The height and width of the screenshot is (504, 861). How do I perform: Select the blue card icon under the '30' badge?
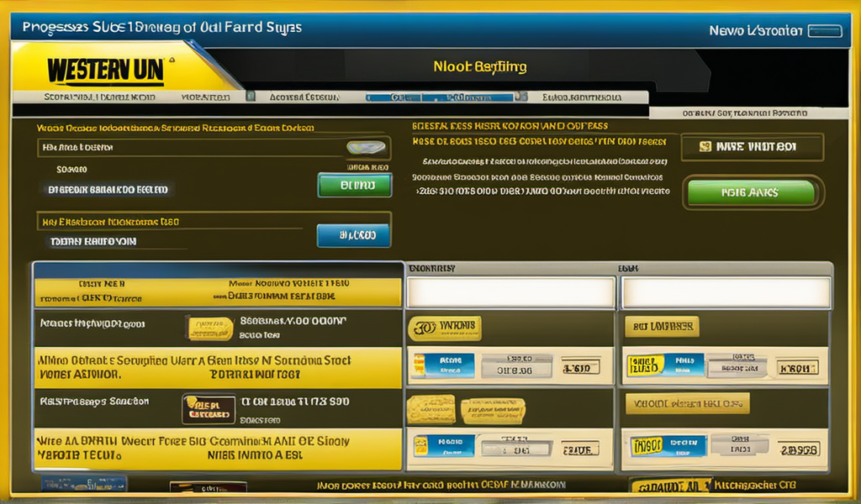tap(444, 365)
